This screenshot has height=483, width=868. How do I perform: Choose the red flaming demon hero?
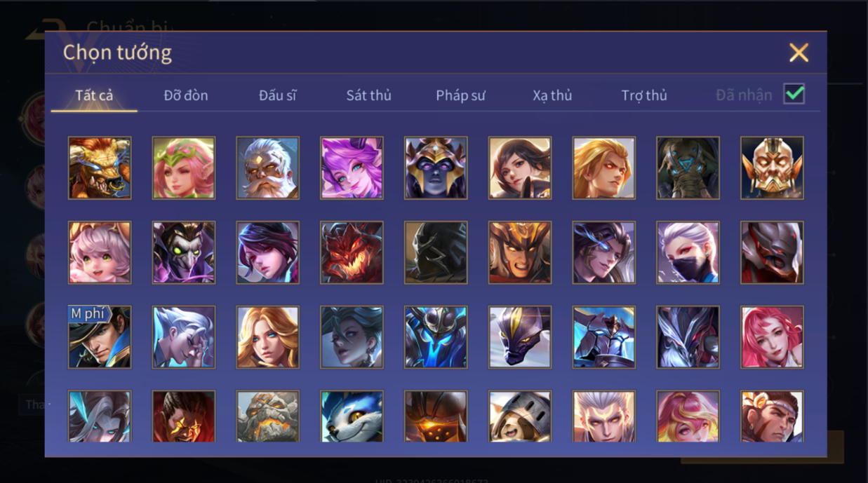click(x=352, y=253)
